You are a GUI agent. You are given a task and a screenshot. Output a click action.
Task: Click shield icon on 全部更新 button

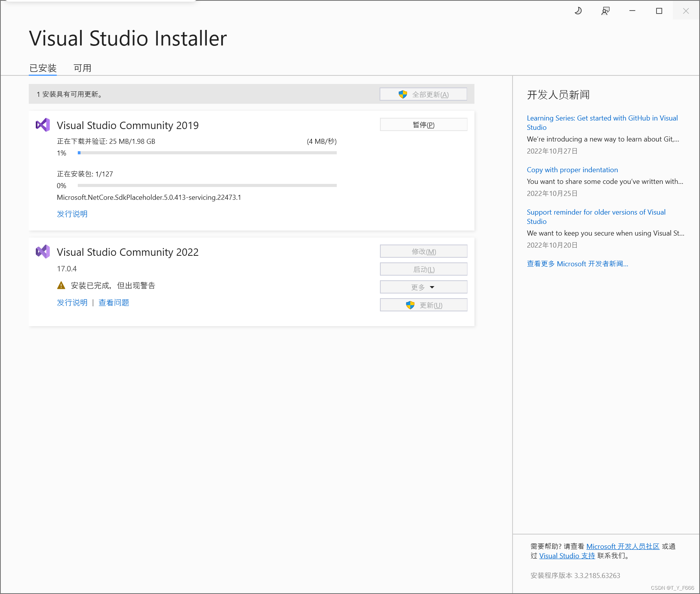pos(403,94)
